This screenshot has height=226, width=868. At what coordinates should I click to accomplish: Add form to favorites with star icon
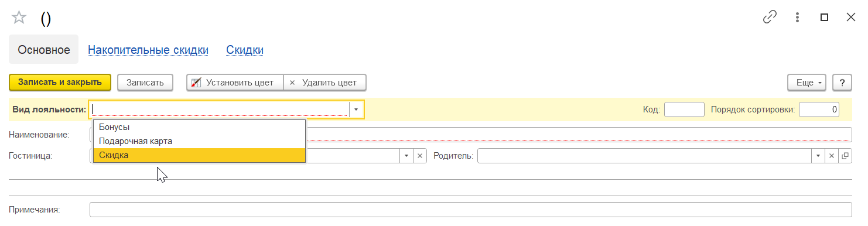(x=19, y=17)
